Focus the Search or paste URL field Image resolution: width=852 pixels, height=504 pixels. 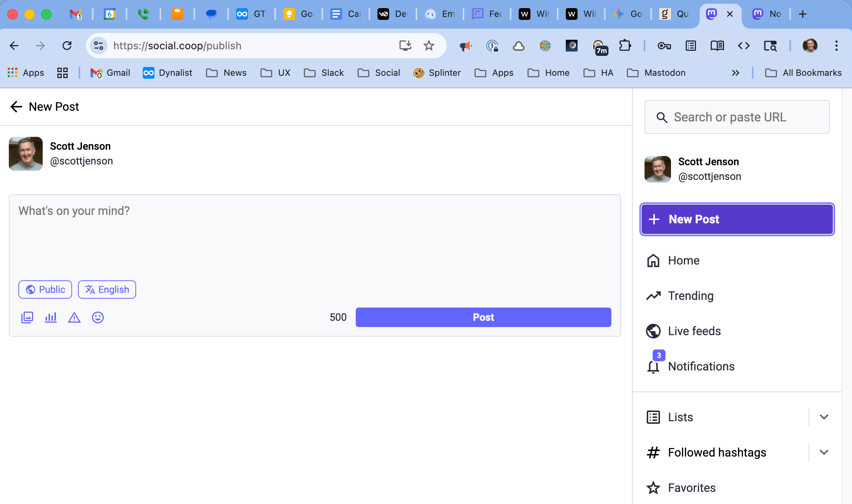[737, 117]
